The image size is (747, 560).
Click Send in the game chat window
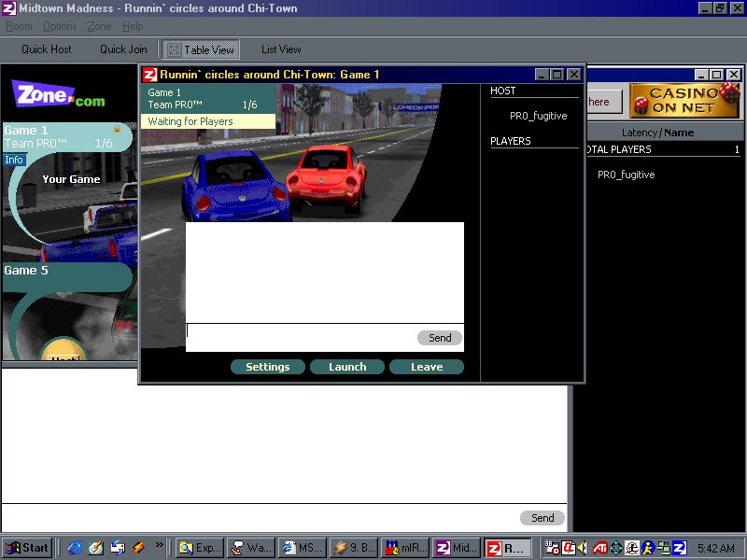click(x=439, y=338)
